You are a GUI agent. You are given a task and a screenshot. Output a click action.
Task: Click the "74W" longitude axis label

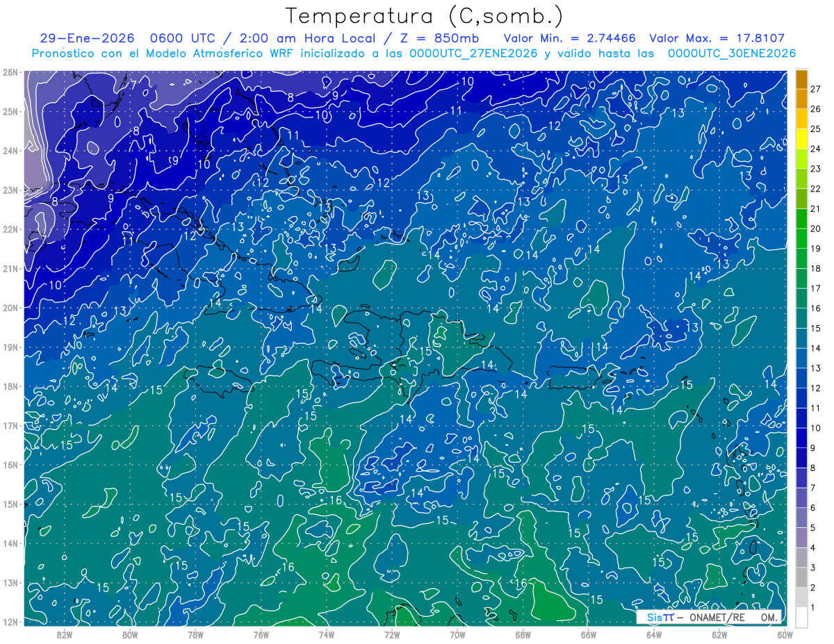point(327,634)
